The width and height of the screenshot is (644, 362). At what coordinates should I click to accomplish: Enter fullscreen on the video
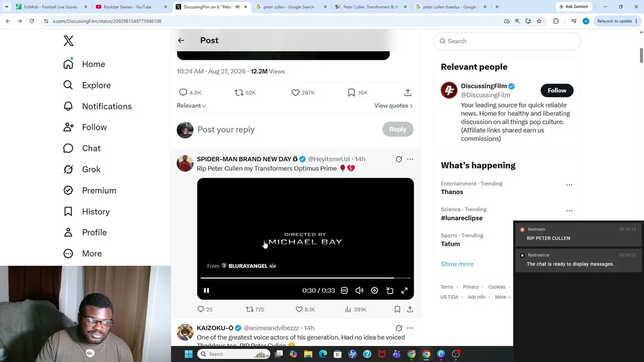[x=405, y=291]
